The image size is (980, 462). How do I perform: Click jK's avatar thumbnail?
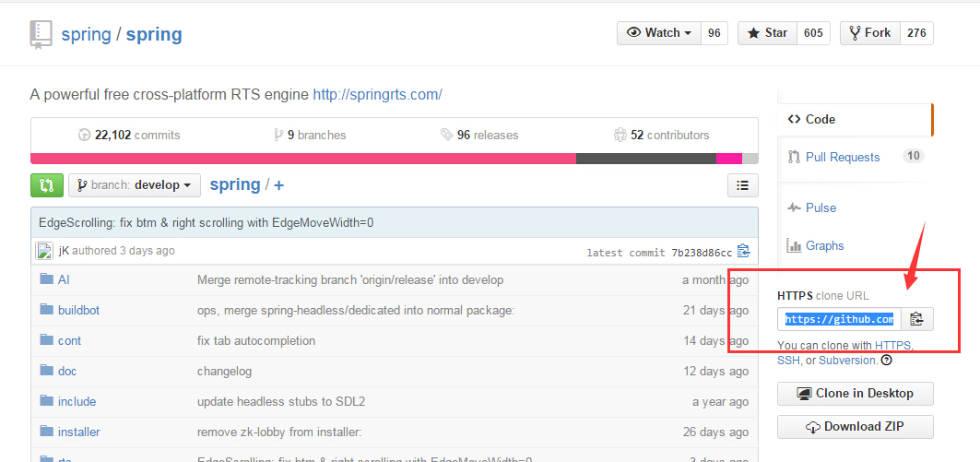coord(43,251)
